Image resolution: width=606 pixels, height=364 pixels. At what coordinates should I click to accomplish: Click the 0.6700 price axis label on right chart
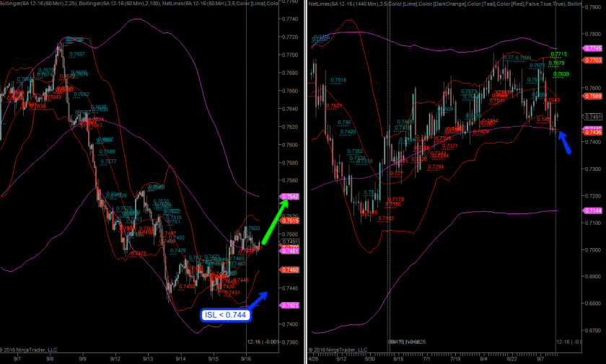[593, 330]
